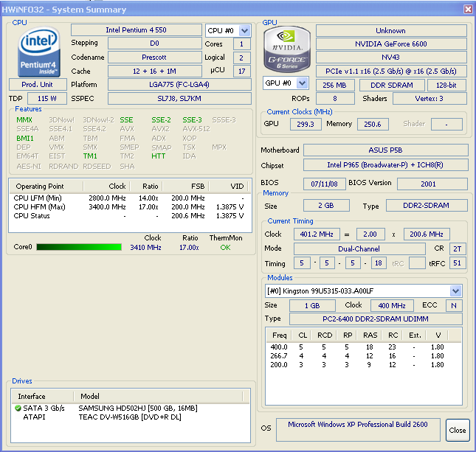
Task: Click the 12 + 16 + 1M cache field
Action: coord(154,72)
